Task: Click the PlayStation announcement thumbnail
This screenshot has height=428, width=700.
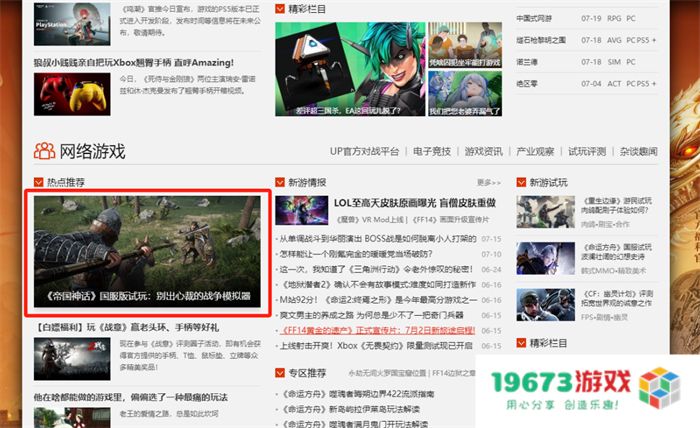Action: point(72,24)
